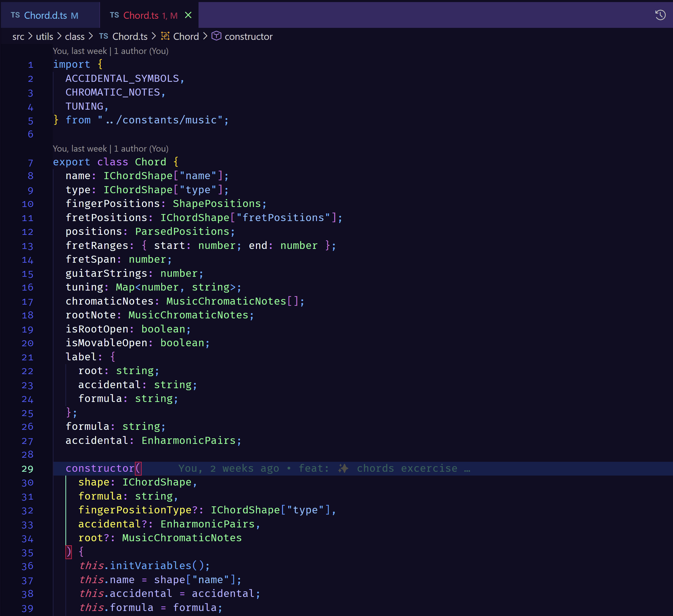Open the utils breadcrumb dropdown
This screenshot has height=616, width=673.
44,37
